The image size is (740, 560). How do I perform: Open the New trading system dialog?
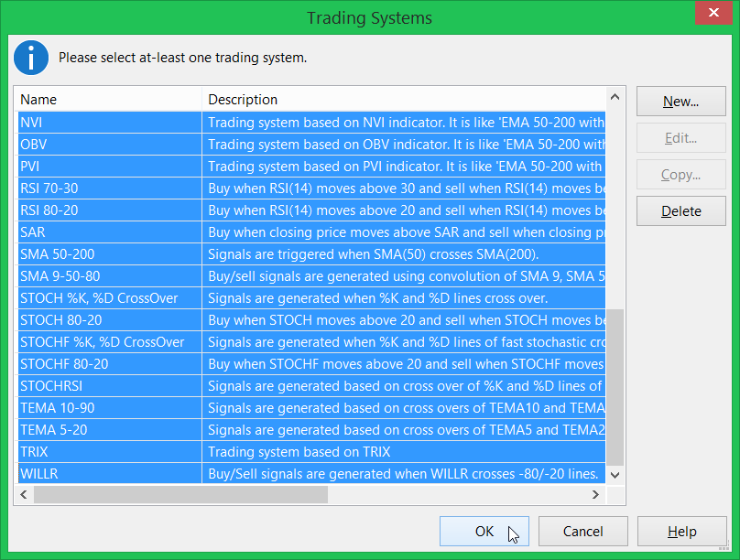(x=680, y=101)
